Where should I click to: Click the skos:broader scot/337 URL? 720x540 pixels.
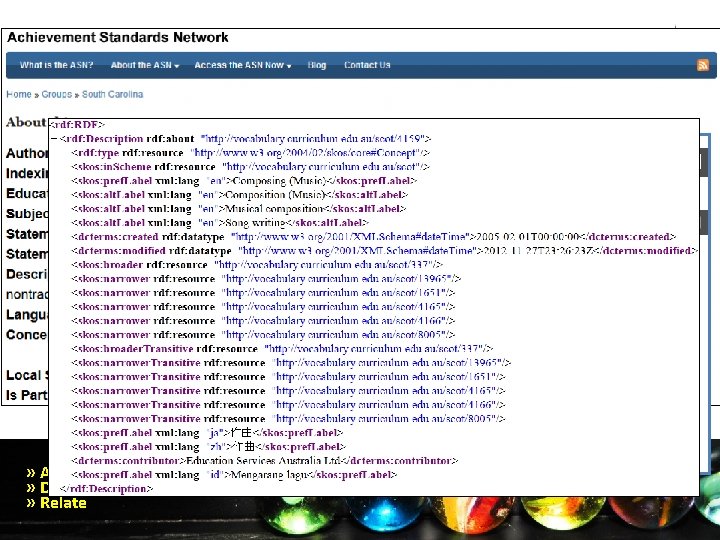324,265
